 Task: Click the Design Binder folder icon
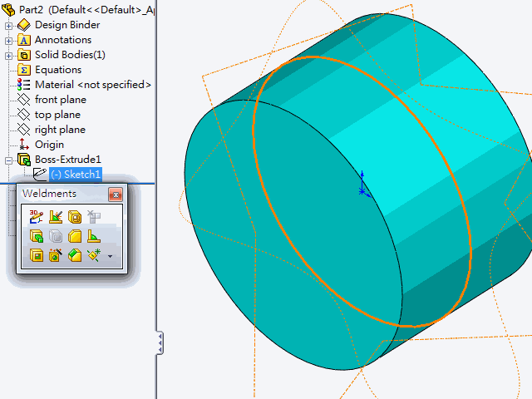[x=24, y=25]
